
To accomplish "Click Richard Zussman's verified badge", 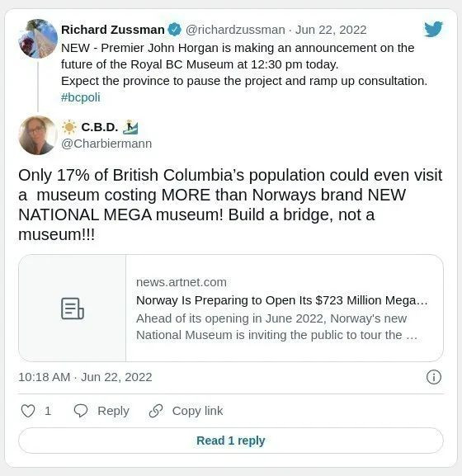I will click(x=175, y=30).
